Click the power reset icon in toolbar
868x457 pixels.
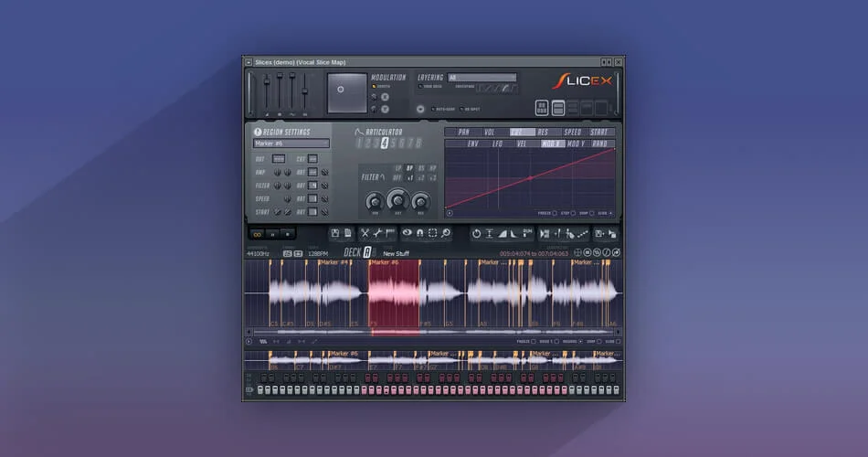click(x=476, y=234)
